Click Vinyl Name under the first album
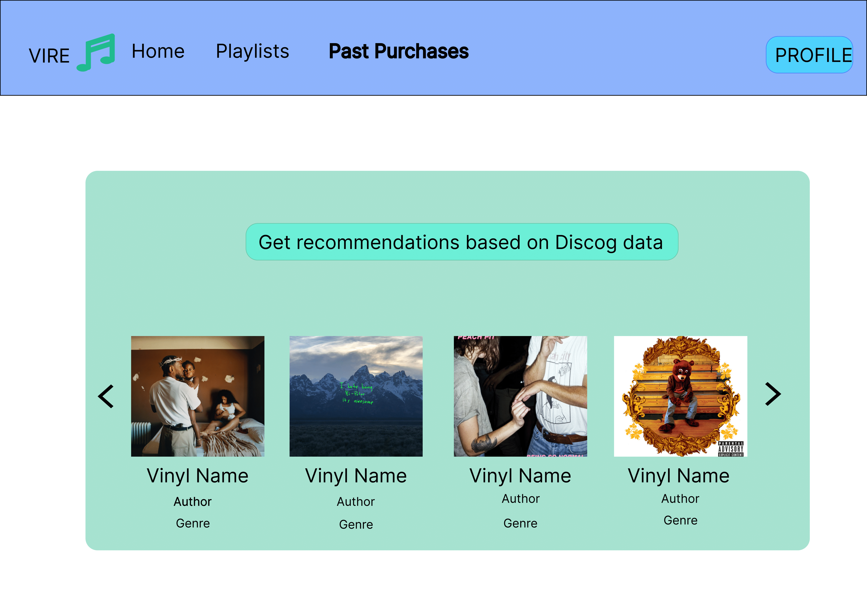 197,476
